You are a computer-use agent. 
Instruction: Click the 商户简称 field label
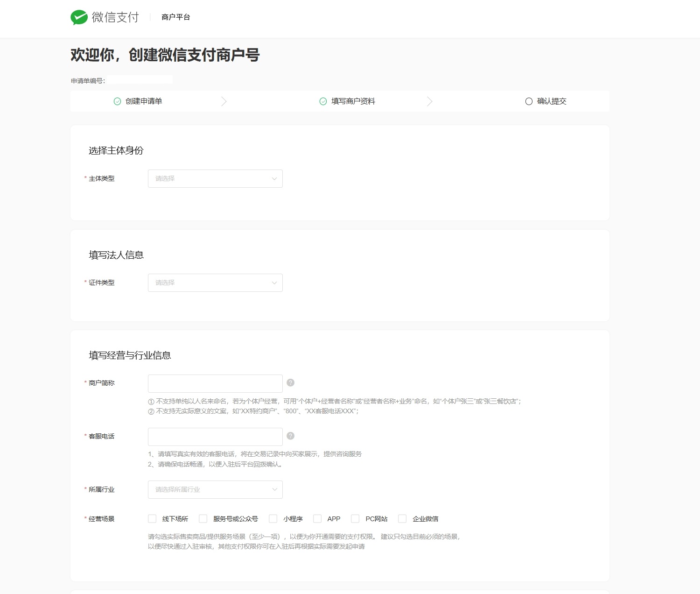(102, 383)
